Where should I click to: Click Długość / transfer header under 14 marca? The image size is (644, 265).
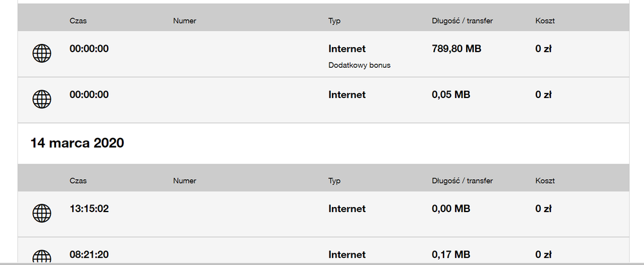462,181
